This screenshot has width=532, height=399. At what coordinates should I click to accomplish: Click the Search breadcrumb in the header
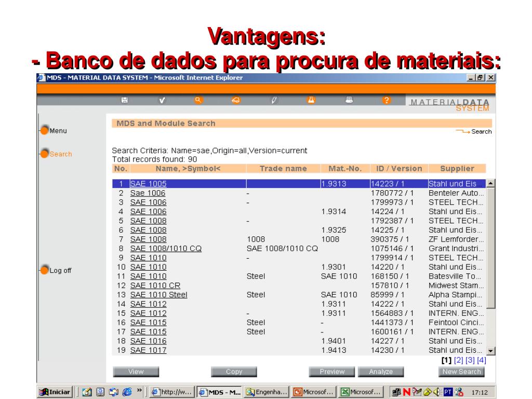481,131
